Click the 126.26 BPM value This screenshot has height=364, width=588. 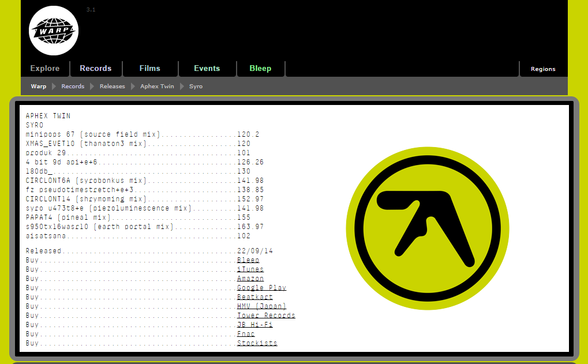point(250,162)
